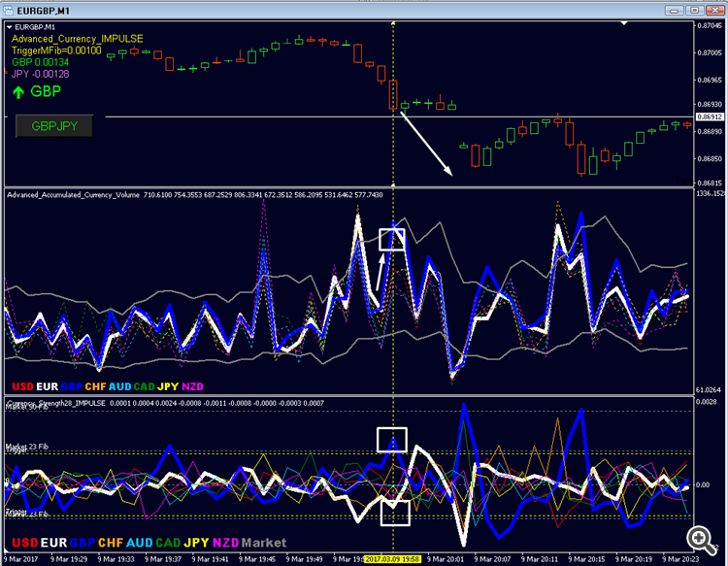Click EUR in the strength panel legend
728x566 pixels.
click(53, 543)
